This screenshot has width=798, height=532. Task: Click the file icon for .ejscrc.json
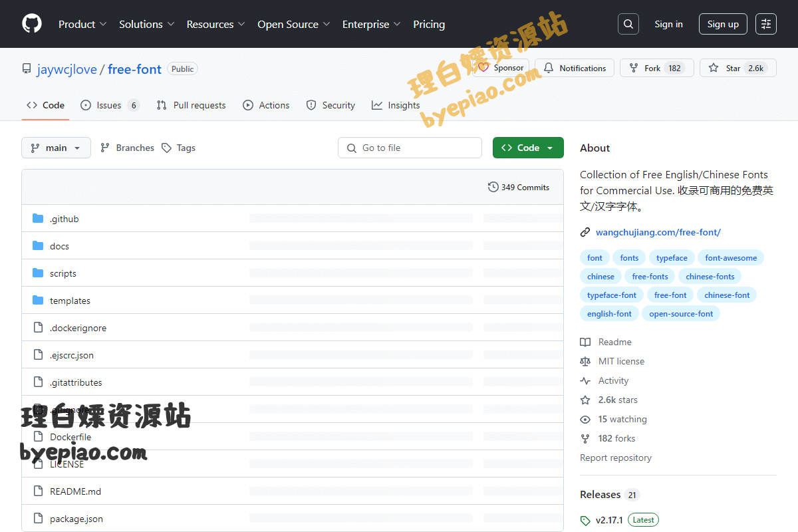coord(38,355)
